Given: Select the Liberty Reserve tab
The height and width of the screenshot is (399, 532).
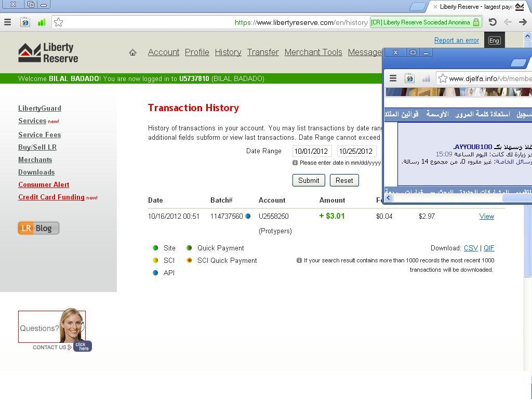Looking at the screenshot, I should 476,6.
